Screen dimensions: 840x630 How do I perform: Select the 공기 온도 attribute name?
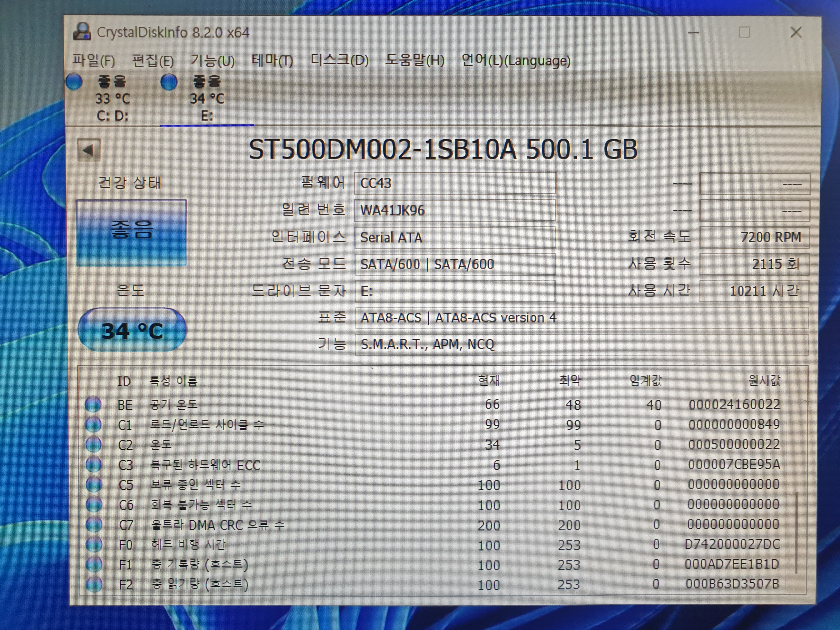pyautogui.click(x=174, y=404)
